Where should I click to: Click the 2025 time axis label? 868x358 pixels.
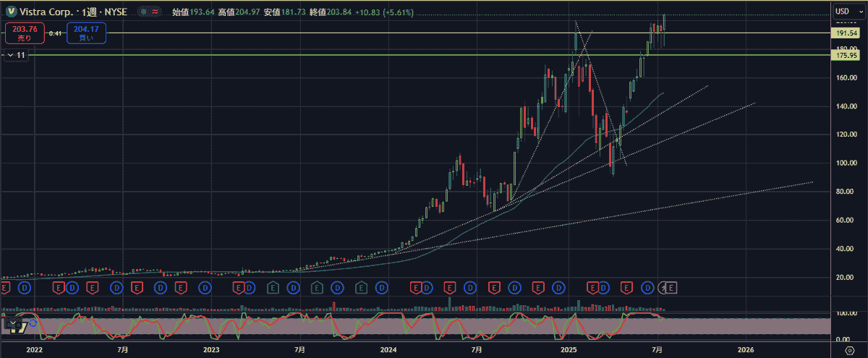[x=568, y=349]
